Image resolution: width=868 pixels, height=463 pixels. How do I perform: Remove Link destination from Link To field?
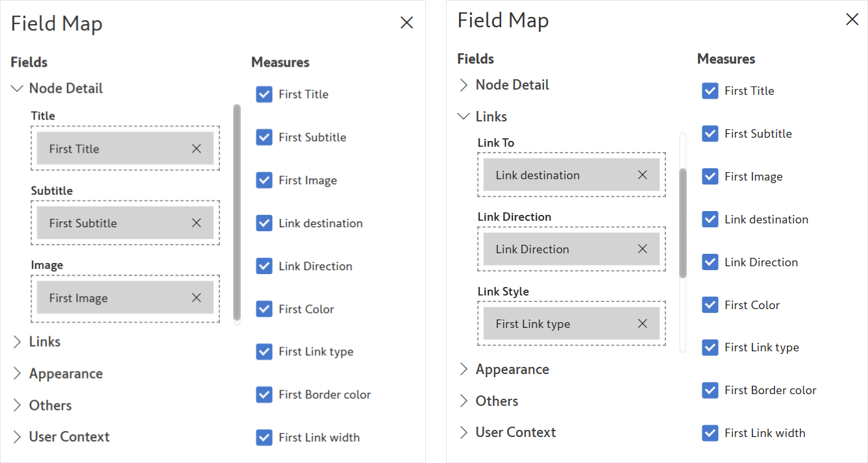click(x=642, y=175)
